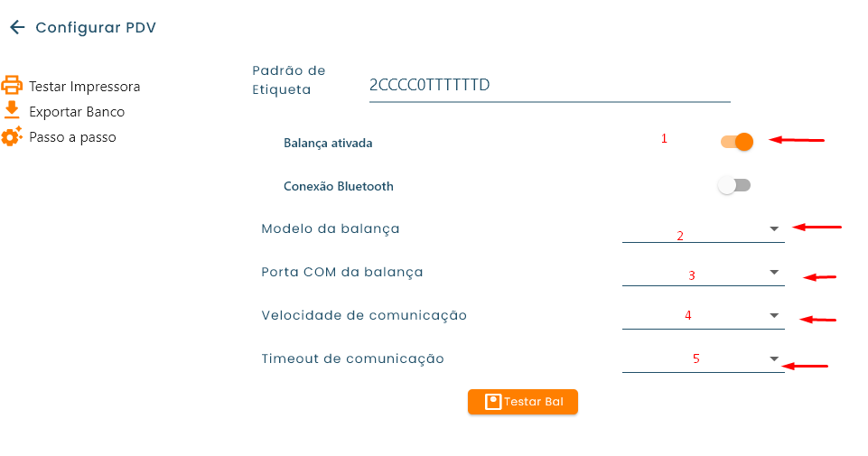The width and height of the screenshot is (868, 456).
Task: Open Passo a passo guide
Action: tap(72, 137)
